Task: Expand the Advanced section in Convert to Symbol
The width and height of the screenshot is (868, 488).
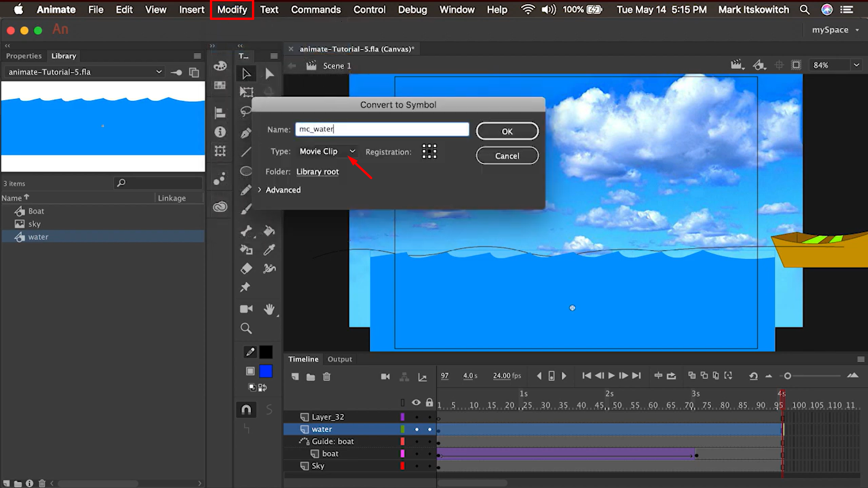Action: tap(283, 190)
